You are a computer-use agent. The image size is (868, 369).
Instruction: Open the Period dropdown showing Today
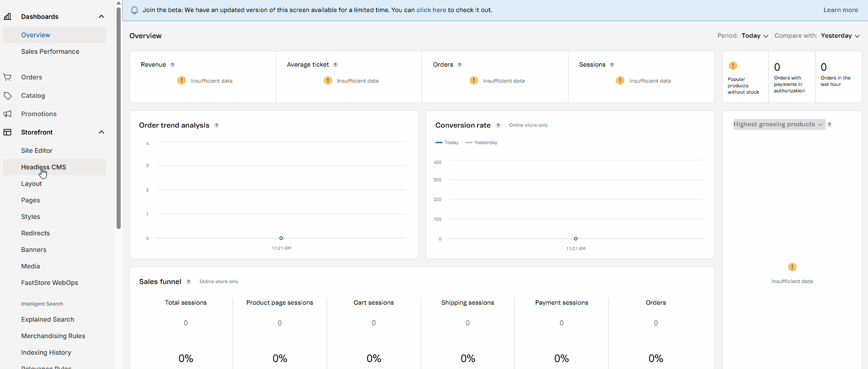tap(755, 36)
